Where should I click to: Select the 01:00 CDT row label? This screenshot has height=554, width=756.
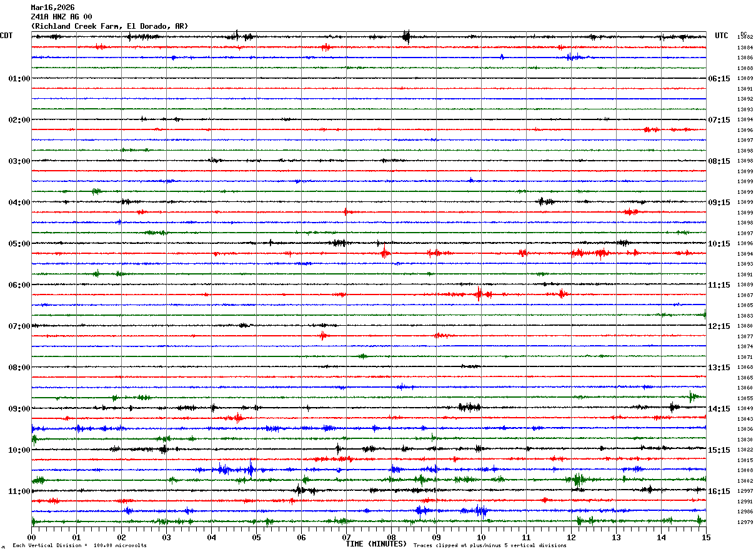[x=19, y=79]
